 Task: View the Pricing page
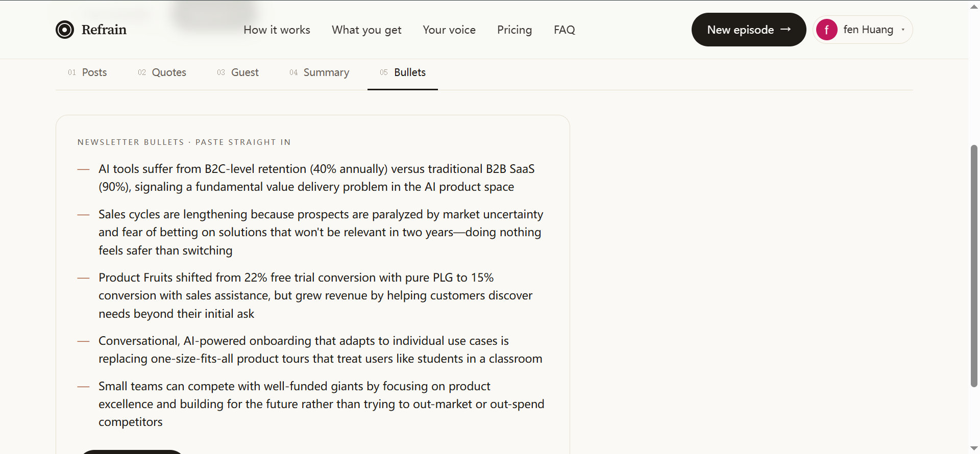tap(514, 30)
